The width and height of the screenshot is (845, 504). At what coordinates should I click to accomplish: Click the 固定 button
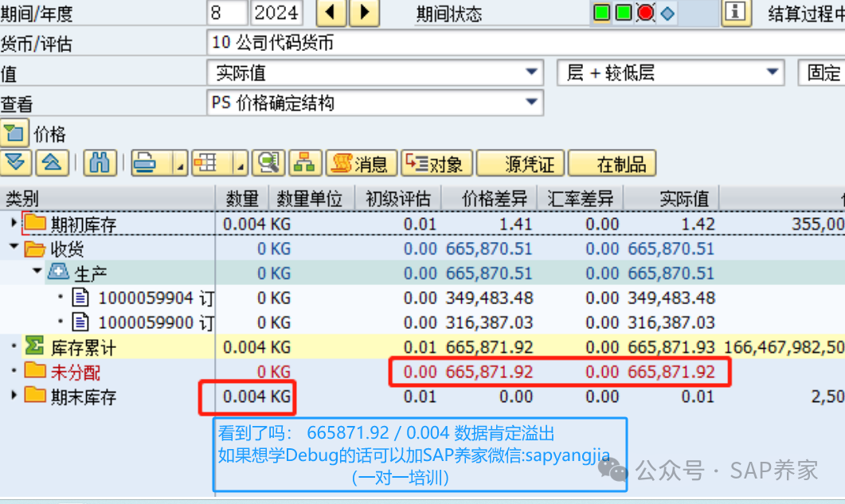click(821, 72)
